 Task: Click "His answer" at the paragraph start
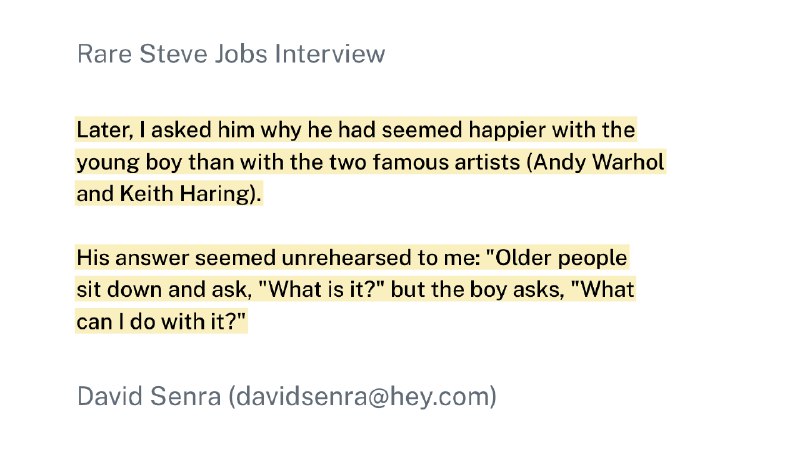127,258
